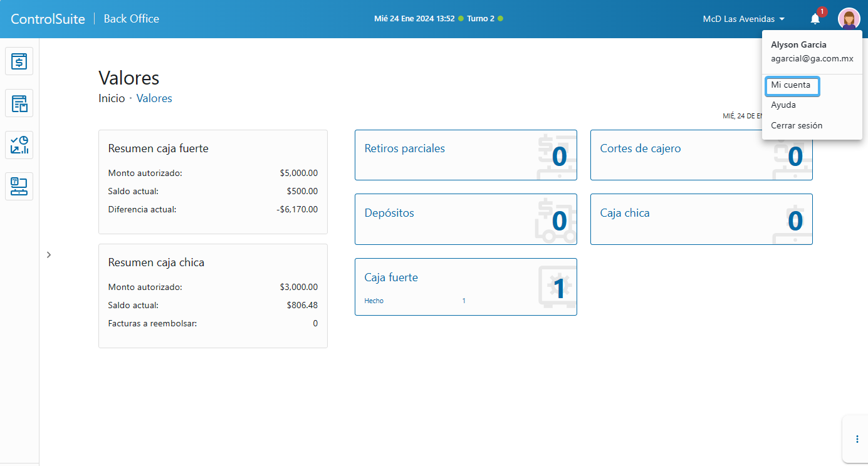Open the dollar-sign Valores sidebar icon
The width and height of the screenshot is (868, 466).
(19, 61)
